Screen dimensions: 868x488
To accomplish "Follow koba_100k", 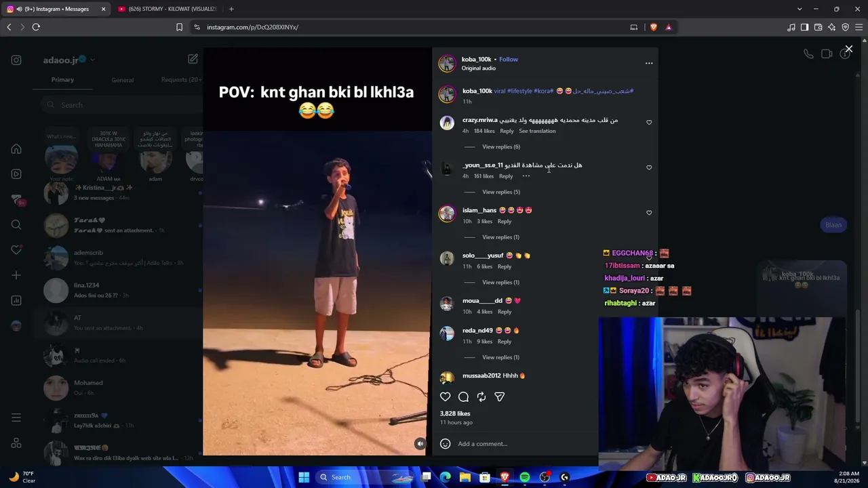I will click(509, 59).
